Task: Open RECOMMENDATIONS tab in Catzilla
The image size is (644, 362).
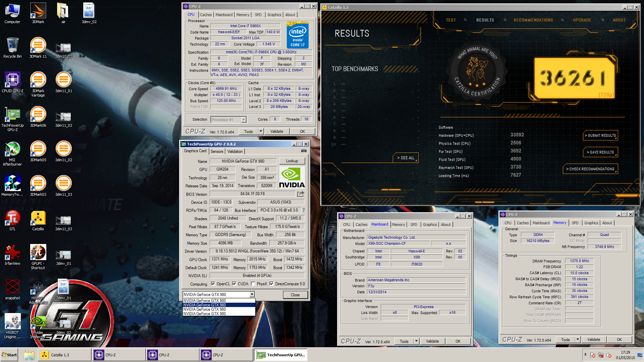Action: pos(533,20)
